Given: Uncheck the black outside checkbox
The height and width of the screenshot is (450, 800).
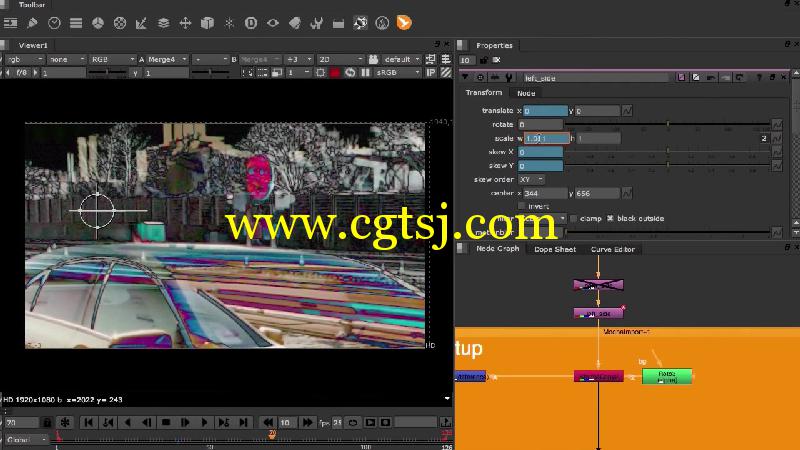Looking at the screenshot, I should click(x=610, y=218).
